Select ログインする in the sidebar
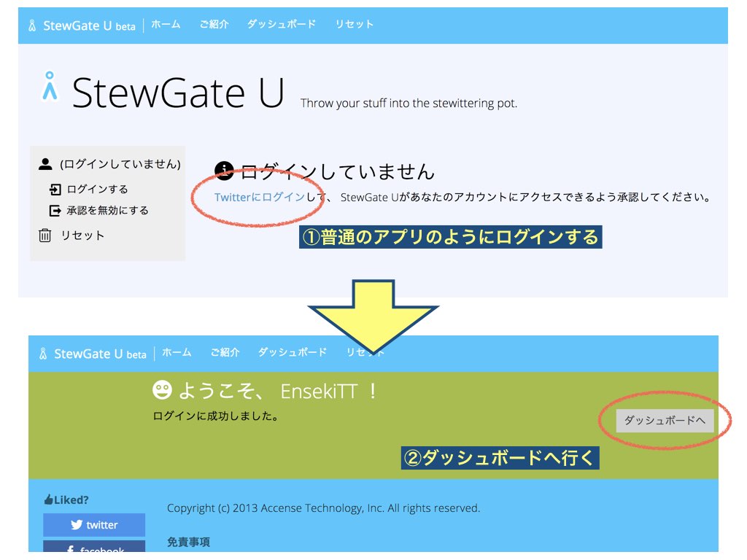 97,189
